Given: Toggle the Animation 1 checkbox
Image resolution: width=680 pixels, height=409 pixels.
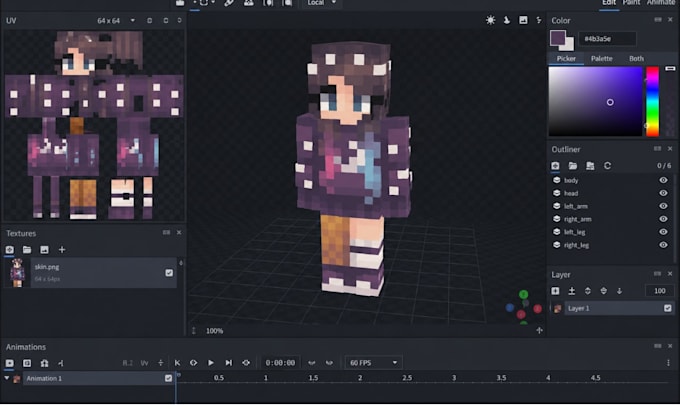Looking at the screenshot, I should pyautogui.click(x=168, y=378).
